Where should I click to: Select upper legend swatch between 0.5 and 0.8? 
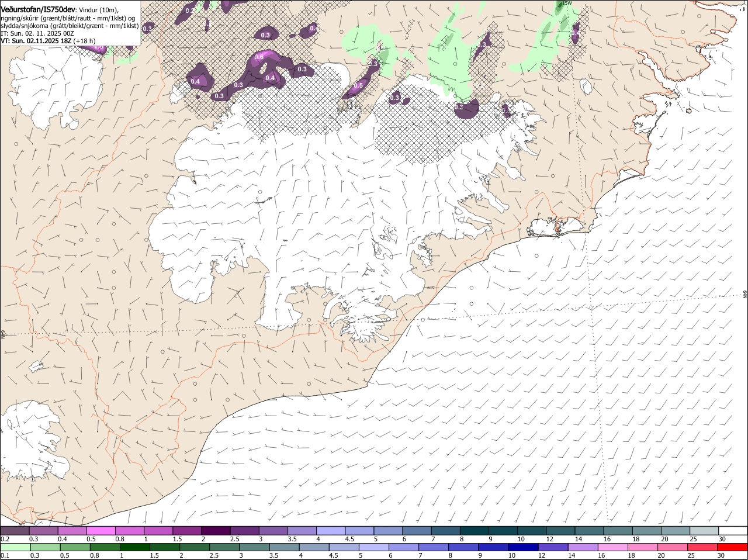(x=101, y=530)
